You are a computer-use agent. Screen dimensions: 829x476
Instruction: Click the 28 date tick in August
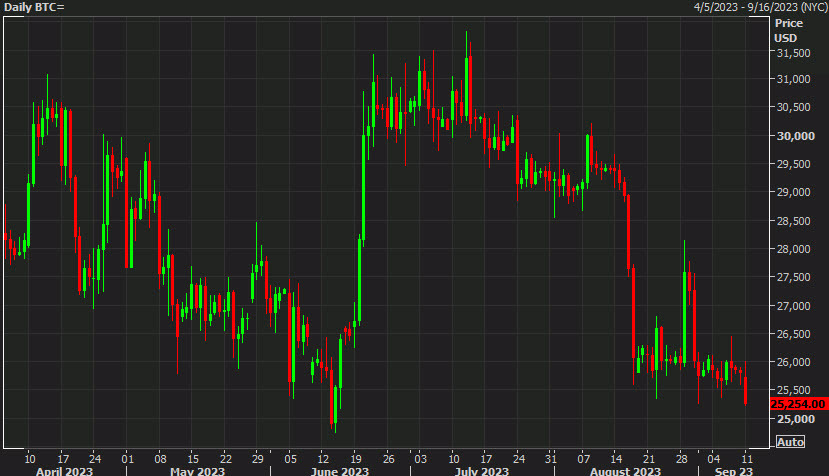tap(681, 459)
